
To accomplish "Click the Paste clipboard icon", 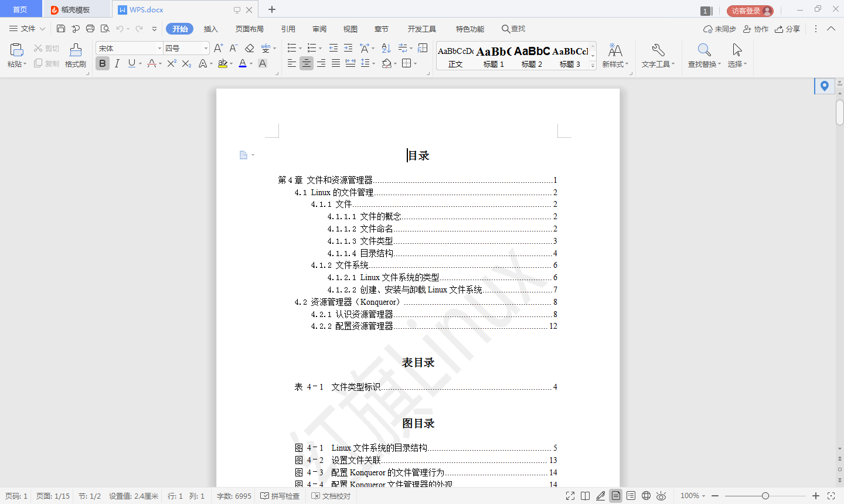I will click(x=16, y=50).
